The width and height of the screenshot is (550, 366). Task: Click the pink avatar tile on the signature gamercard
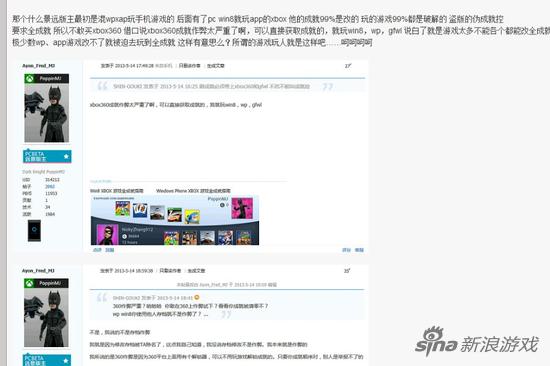tap(242, 208)
